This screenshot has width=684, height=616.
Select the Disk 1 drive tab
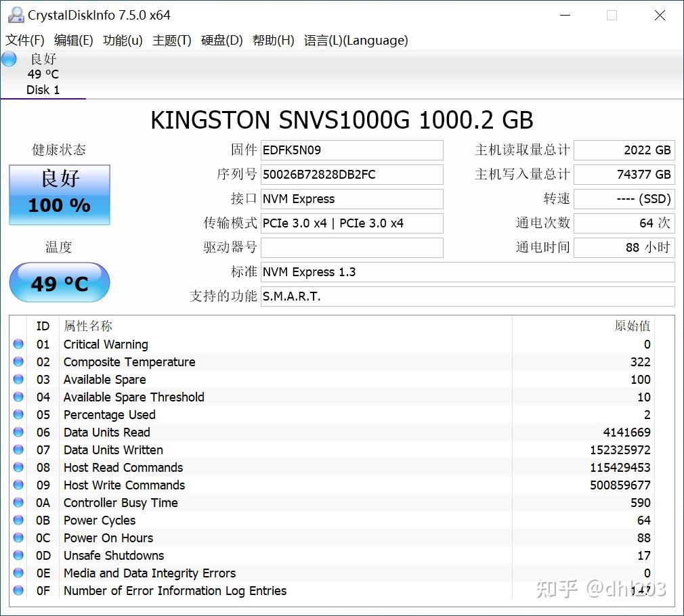(x=43, y=74)
